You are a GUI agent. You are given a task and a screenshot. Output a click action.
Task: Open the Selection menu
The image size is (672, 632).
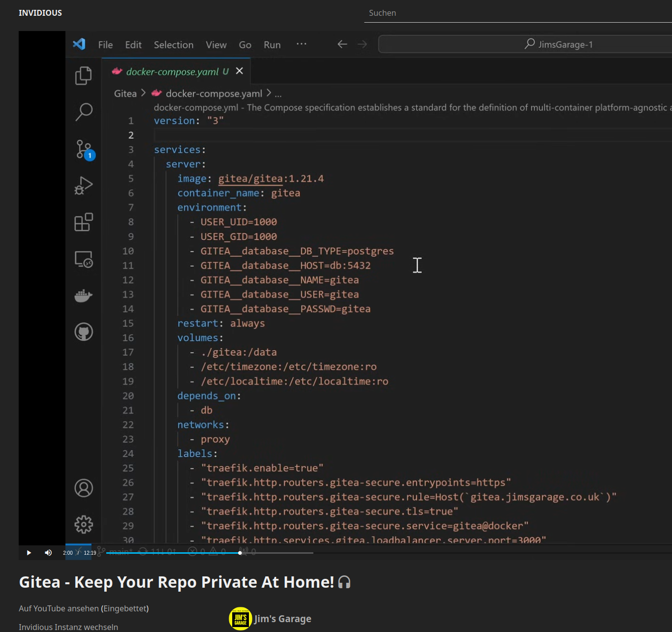click(173, 45)
